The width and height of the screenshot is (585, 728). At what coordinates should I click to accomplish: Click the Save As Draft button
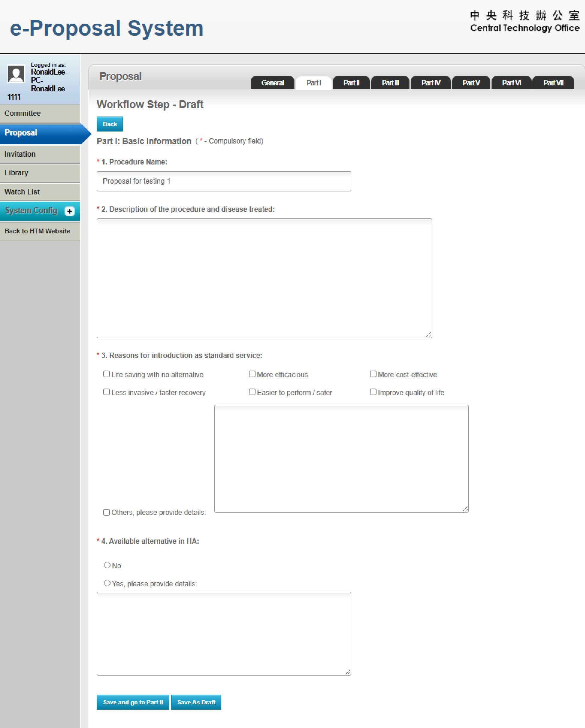point(196,702)
